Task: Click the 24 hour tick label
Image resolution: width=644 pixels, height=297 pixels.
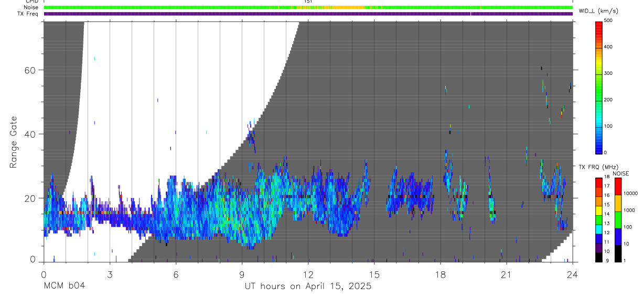Action: click(573, 274)
